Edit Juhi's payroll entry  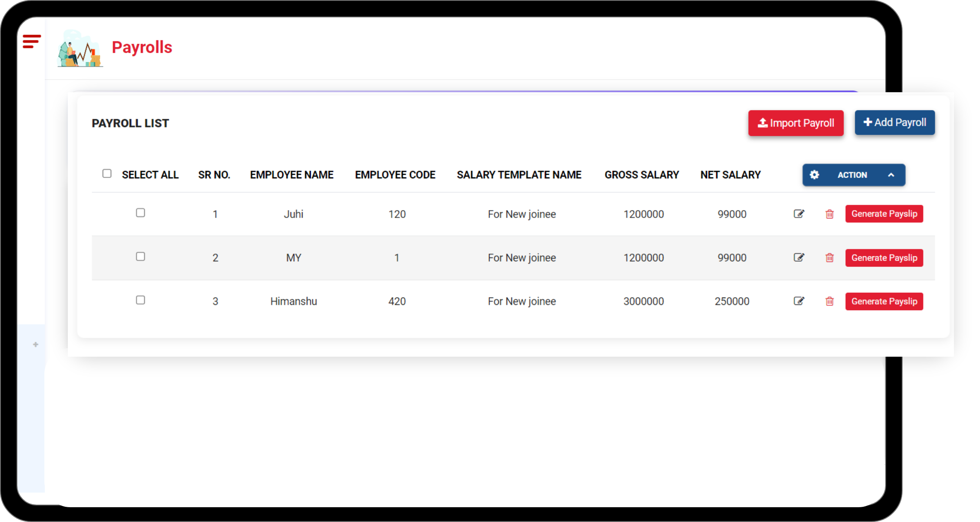799,214
